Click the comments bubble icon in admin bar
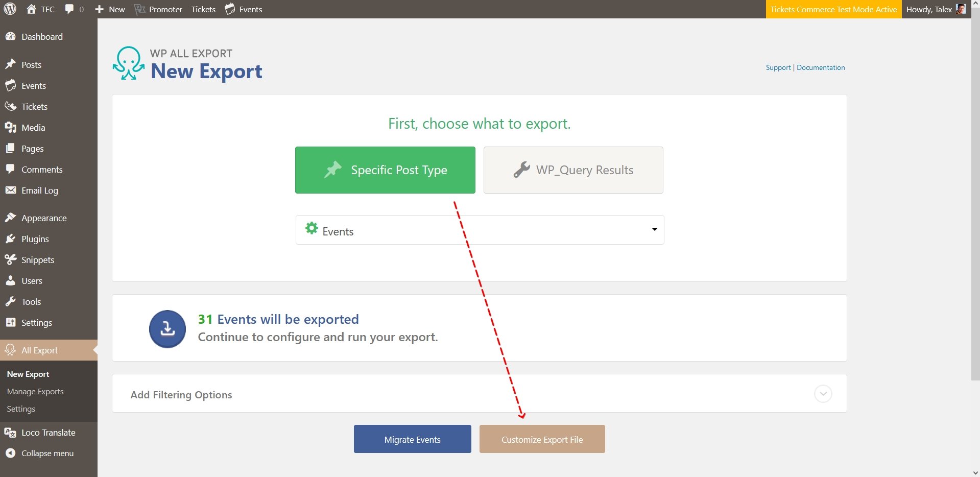Screen dimensions: 980x477 (69, 9)
